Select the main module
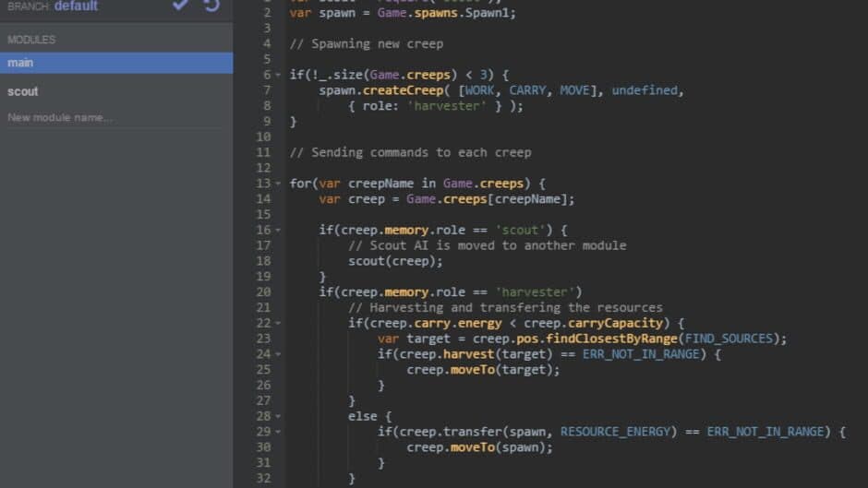 (116, 63)
